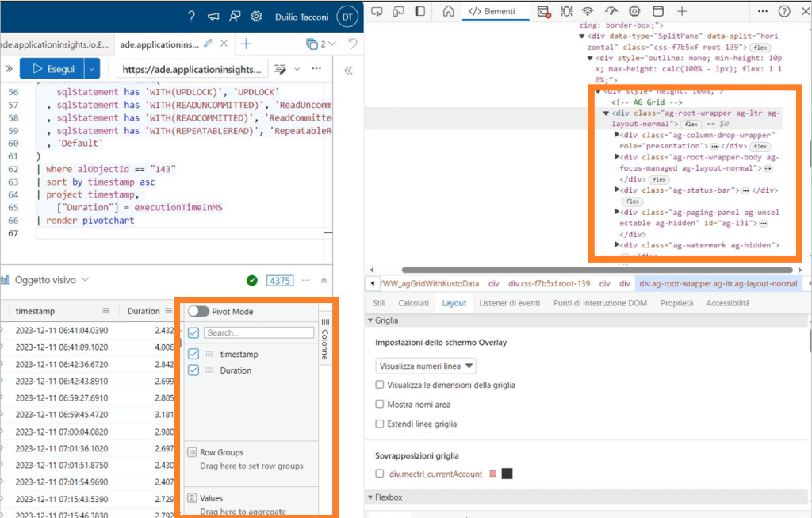Click the feedback megaphone icon
812x518 pixels.
[213, 16]
